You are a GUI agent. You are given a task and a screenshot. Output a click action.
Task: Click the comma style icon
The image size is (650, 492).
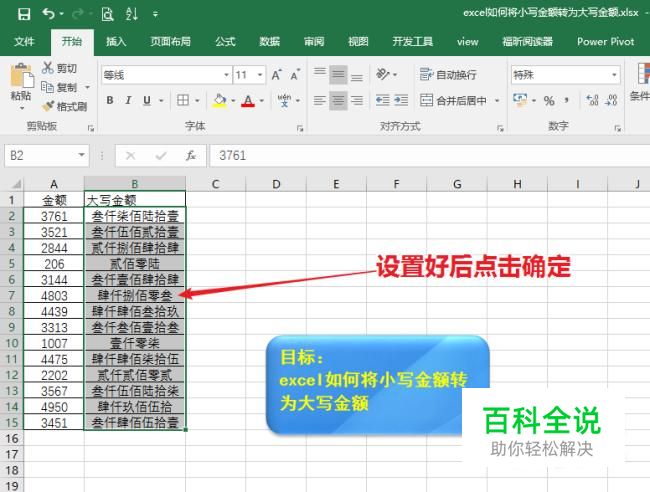pos(567,100)
